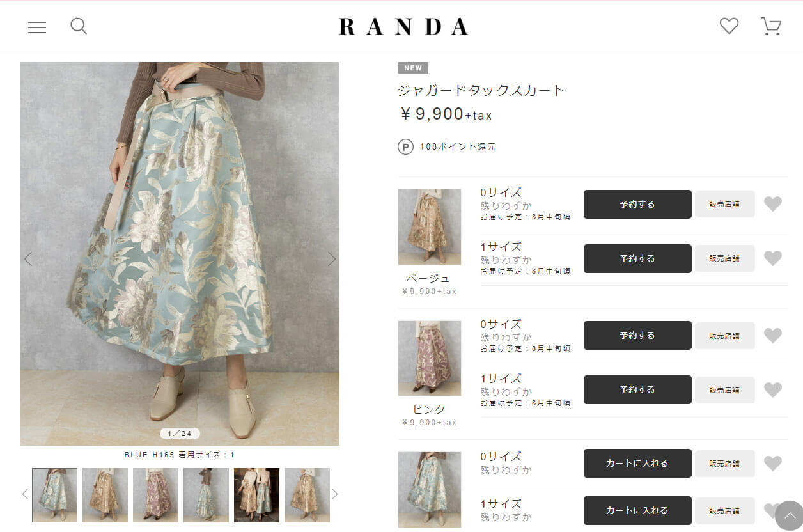The width and height of the screenshot is (803, 532).
Task: Advance thumbnail strip with right chevron
Action: pyautogui.click(x=335, y=494)
